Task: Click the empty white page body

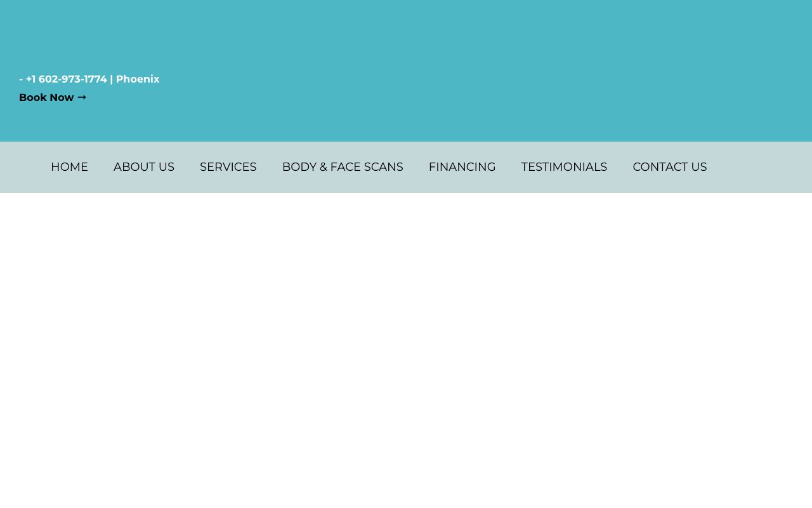Action: tap(406, 349)
